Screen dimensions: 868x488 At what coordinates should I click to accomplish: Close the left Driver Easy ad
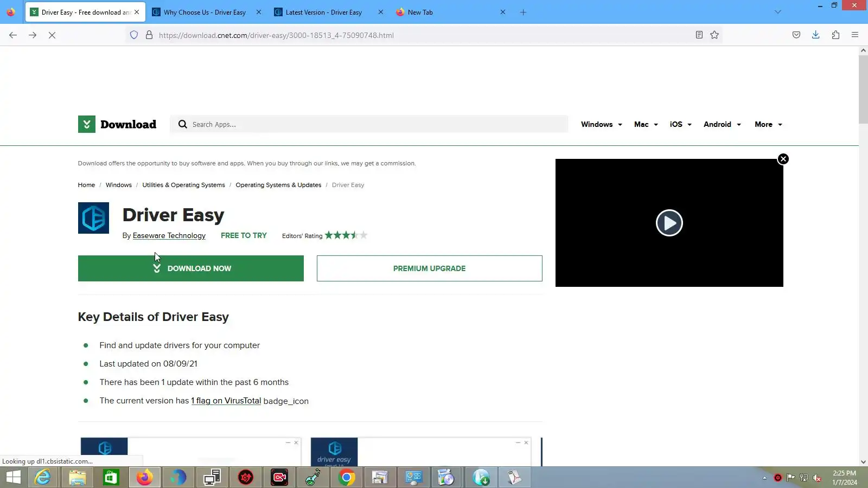pos(296,443)
